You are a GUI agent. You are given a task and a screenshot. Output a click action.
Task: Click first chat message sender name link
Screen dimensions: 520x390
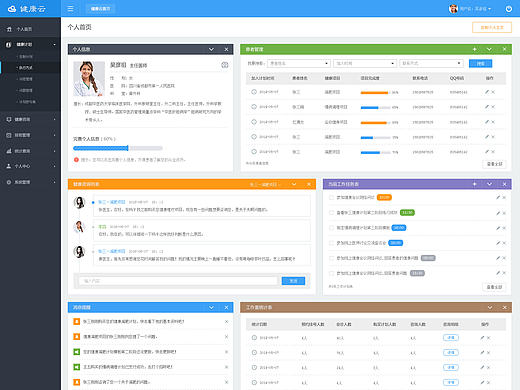coord(112,202)
